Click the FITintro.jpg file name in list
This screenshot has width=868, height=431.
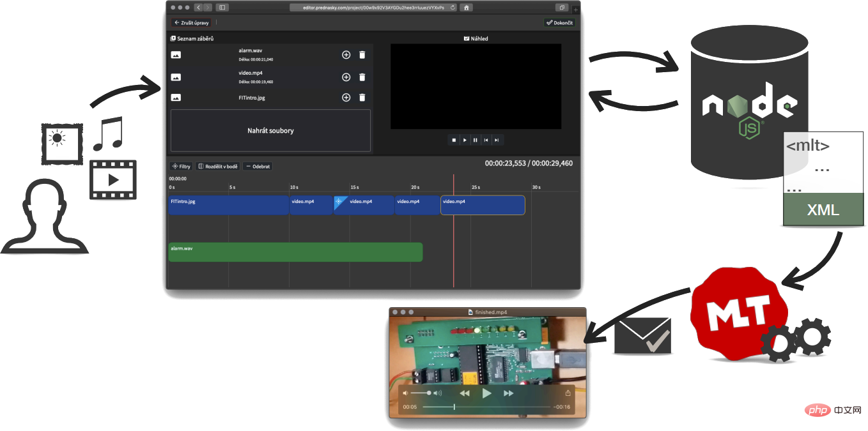pos(253,98)
